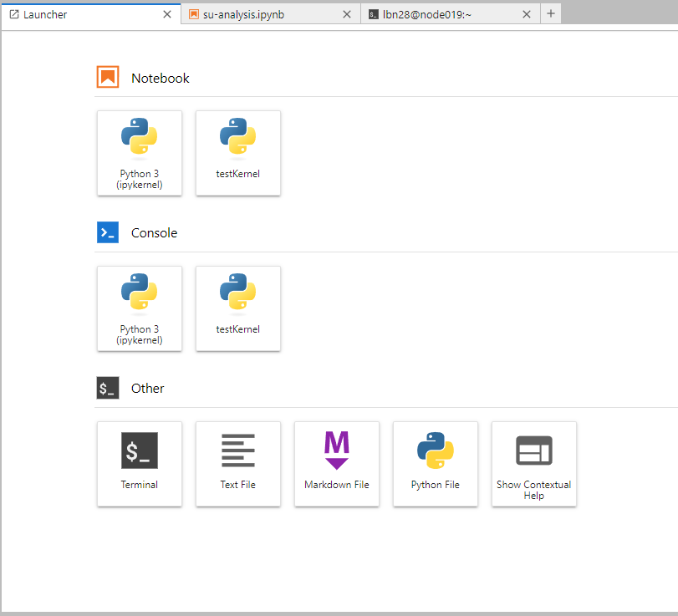Click the blue Console section icon
Image resolution: width=678 pixels, height=616 pixels.
click(x=108, y=232)
